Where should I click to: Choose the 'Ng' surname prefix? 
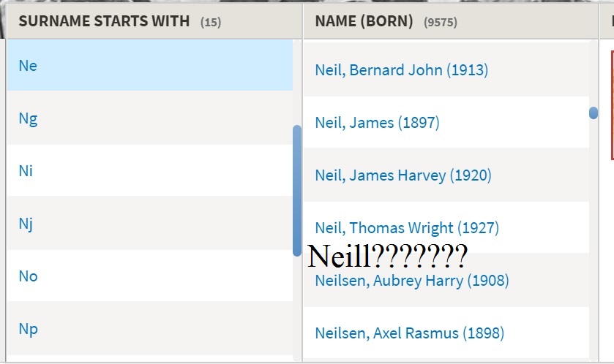28,118
